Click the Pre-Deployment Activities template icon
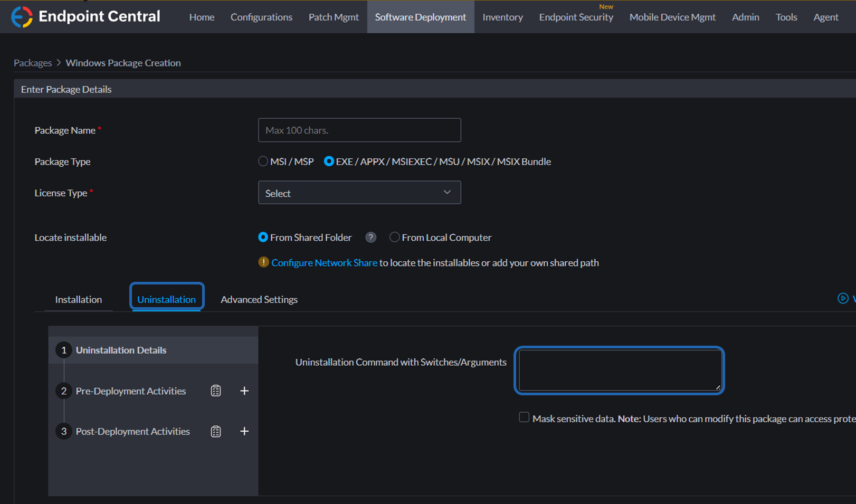Screen dimensions: 856x504 (216, 391)
